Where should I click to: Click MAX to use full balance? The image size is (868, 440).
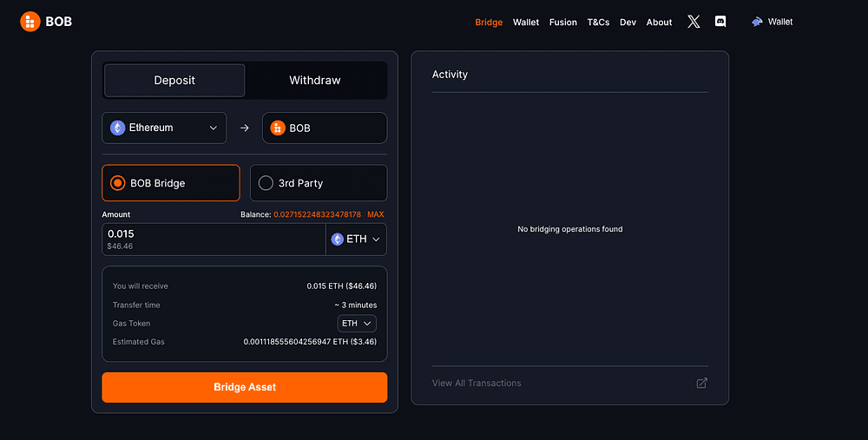pos(375,214)
